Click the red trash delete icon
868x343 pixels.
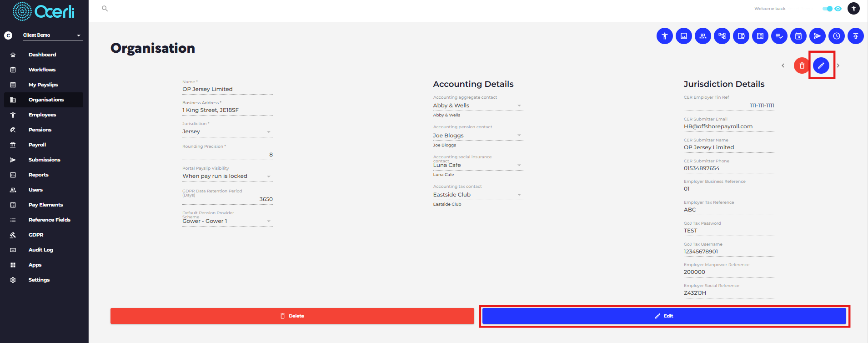click(x=802, y=66)
